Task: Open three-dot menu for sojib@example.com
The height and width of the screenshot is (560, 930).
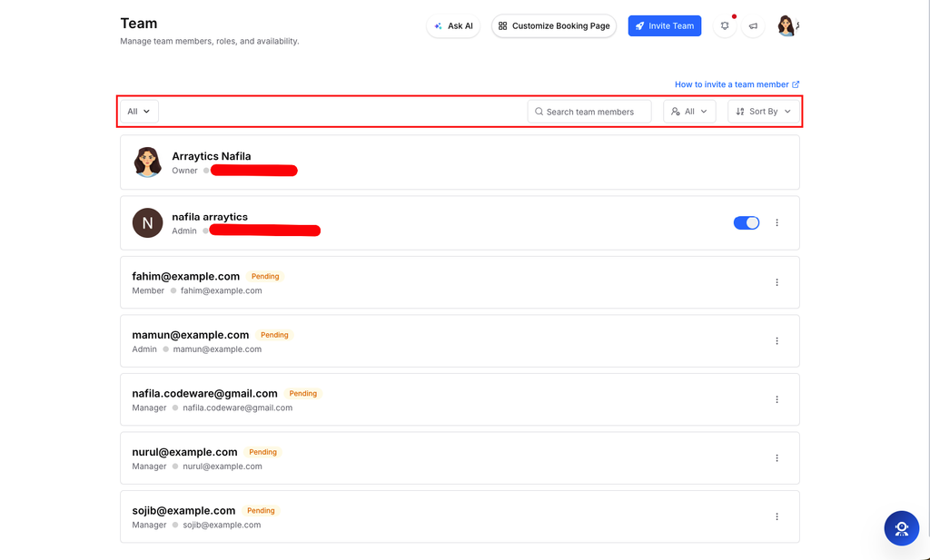Action: point(777,516)
